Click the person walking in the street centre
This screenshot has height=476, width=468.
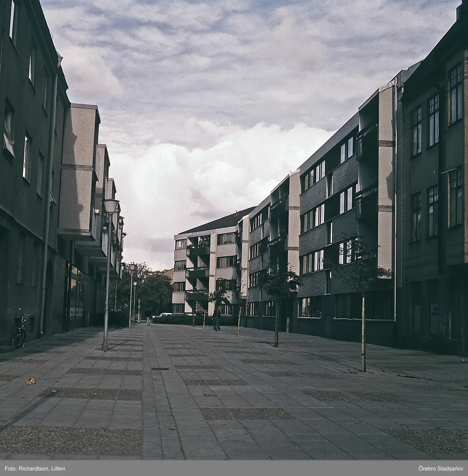216,320
